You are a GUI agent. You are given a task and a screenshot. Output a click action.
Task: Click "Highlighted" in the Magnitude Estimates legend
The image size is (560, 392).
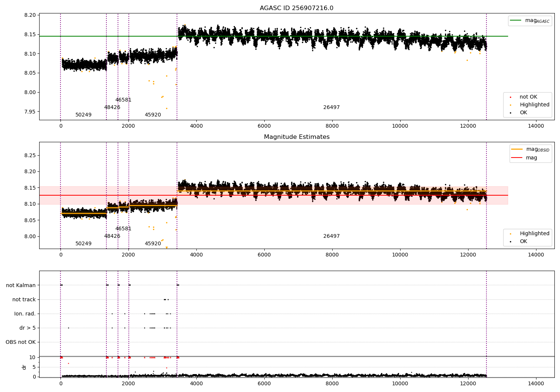[535, 234]
